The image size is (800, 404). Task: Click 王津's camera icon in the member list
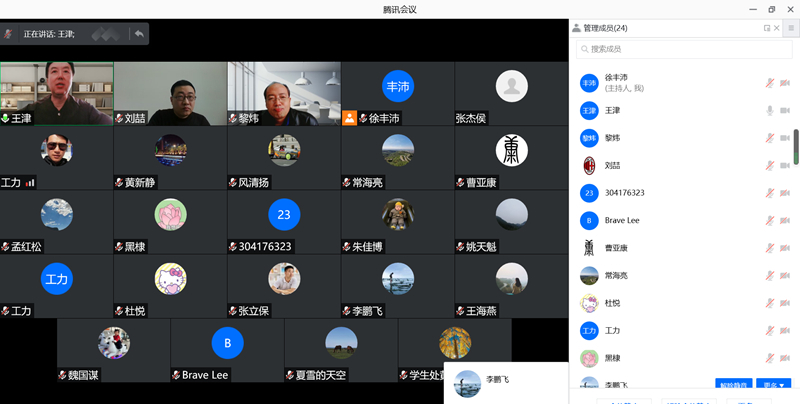click(784, 110)
